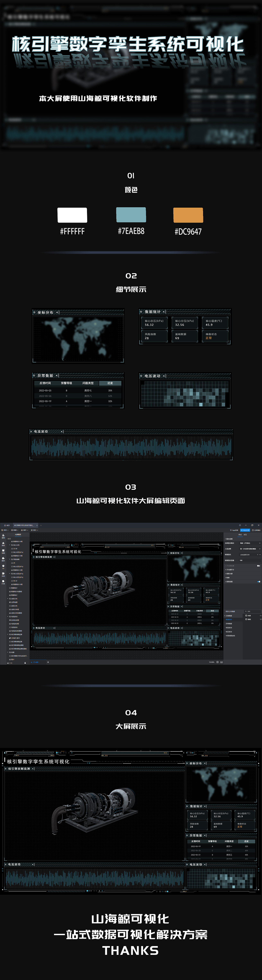This screenshot has width=262, height=980.
Task: Tick the second checkbox in lower right panel
Action: coord(246,619)
